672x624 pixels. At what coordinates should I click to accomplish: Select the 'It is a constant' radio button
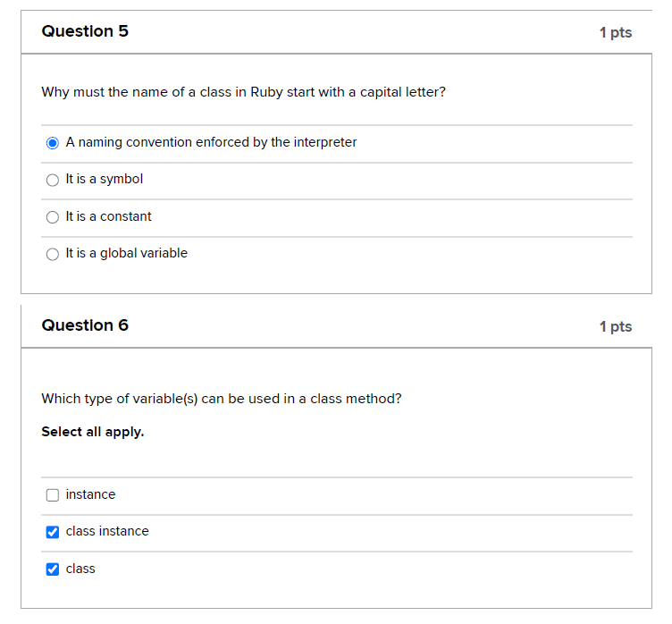point(53,217)
